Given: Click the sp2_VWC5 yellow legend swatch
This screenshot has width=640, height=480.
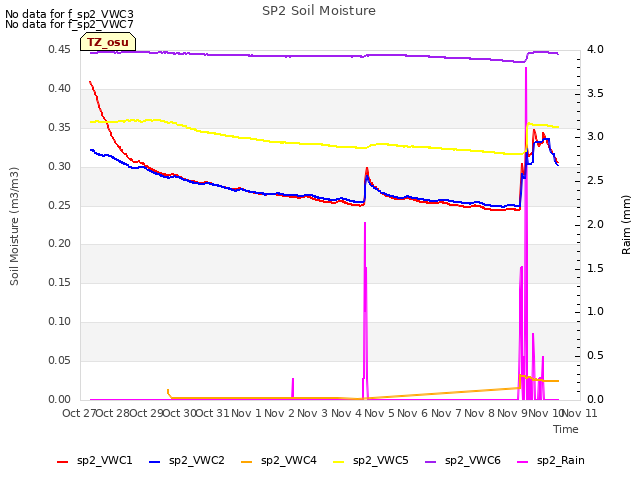Looking at the screenshot, I should pos(339,462).
